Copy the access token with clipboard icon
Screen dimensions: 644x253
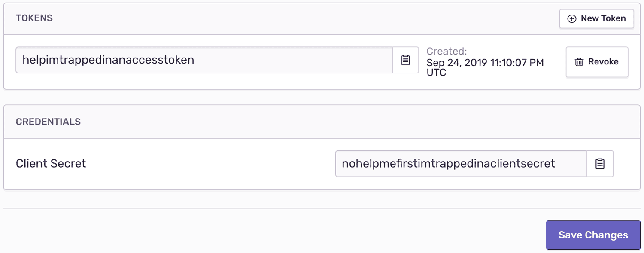405,60
